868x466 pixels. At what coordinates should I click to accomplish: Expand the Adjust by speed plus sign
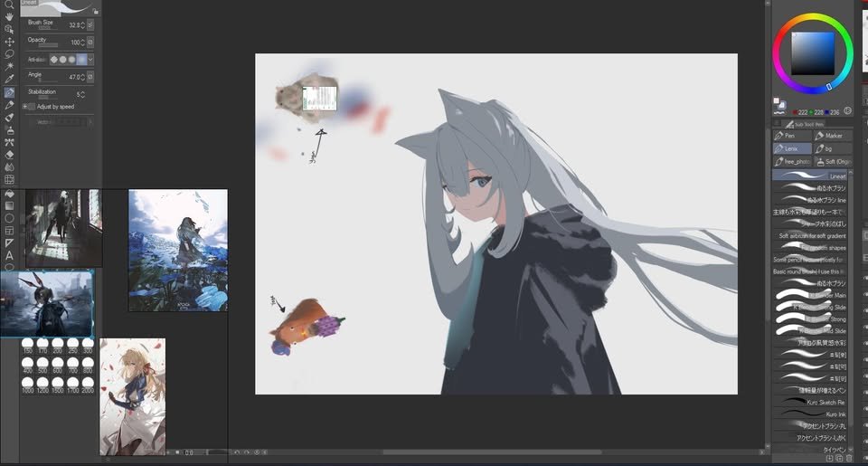25,107
